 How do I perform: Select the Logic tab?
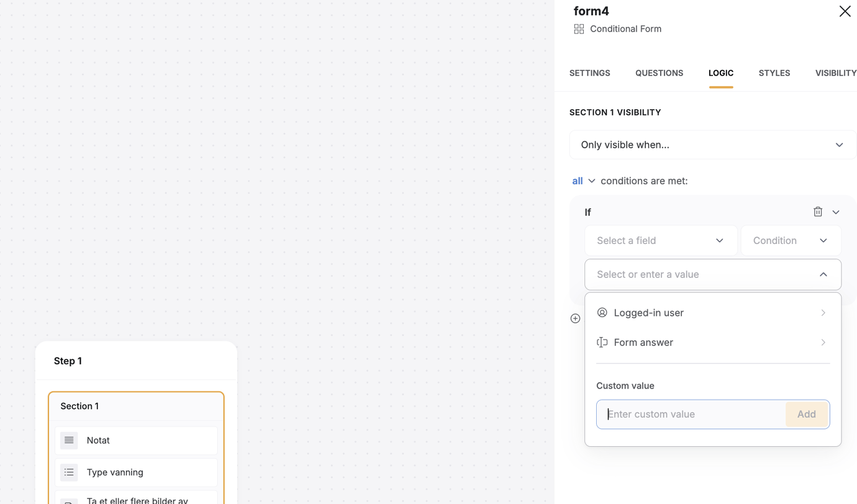coord(721,73)
